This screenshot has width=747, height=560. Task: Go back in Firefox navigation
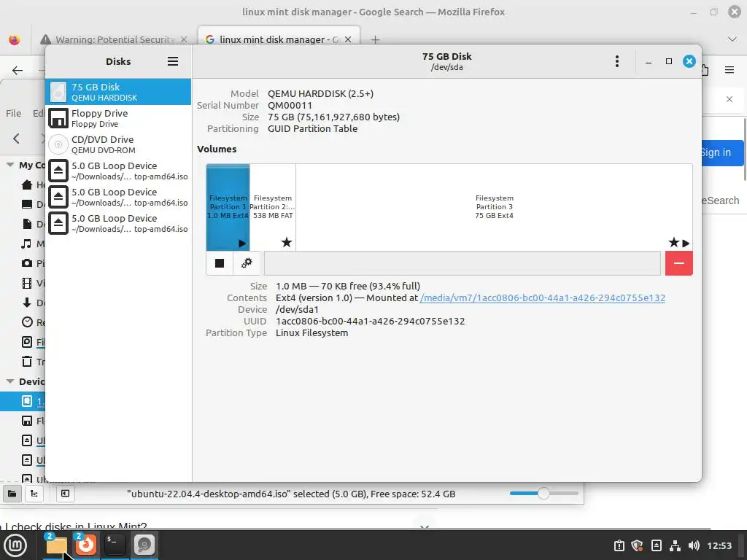18,71
